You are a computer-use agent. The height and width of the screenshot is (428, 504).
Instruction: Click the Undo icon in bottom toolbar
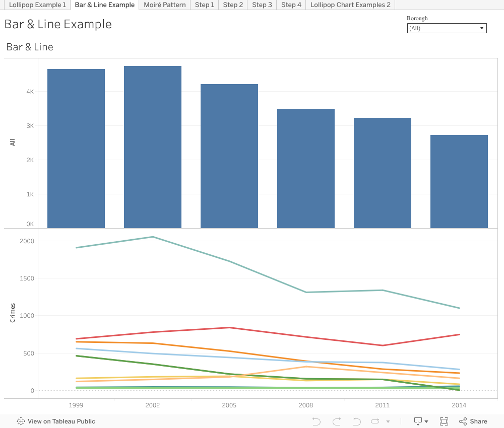pos(317,421)
